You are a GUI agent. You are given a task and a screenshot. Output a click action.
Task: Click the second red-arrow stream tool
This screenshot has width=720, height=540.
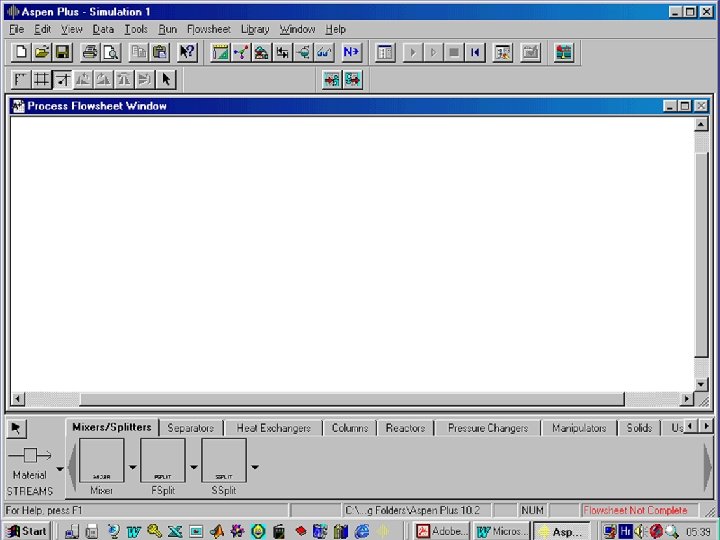pos(352,79)
